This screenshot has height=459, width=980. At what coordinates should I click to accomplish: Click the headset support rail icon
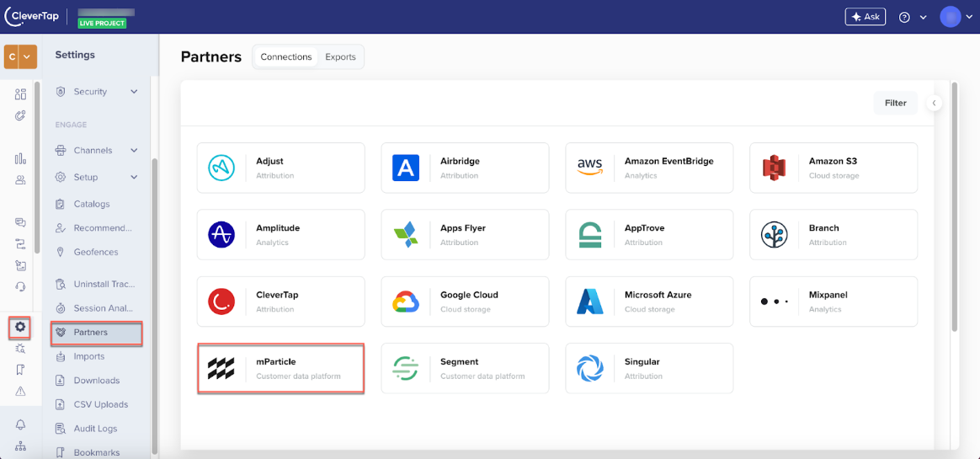20,286
